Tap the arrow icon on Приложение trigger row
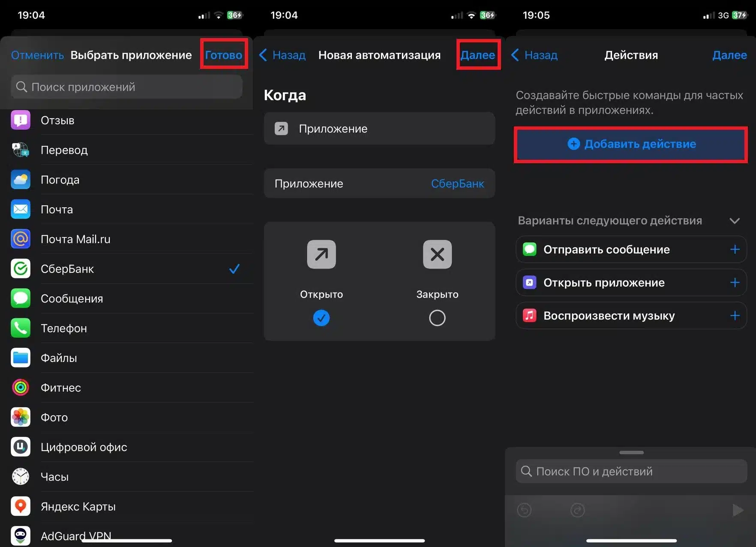 (x=281, y=129)
